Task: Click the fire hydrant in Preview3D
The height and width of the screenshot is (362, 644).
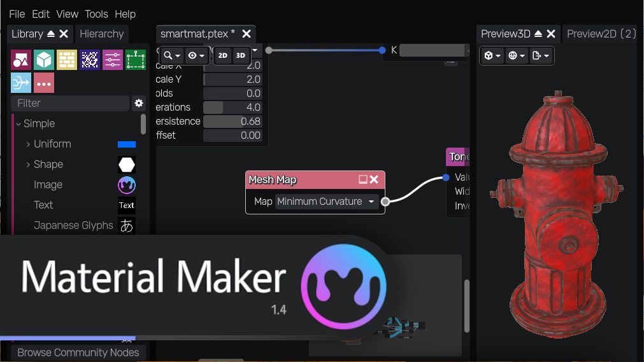Action: [557, 213]
